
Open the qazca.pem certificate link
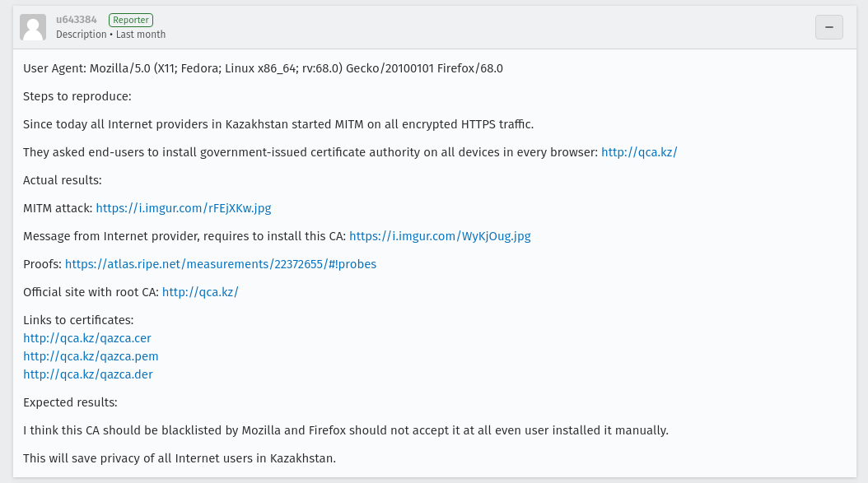point(91,356)
